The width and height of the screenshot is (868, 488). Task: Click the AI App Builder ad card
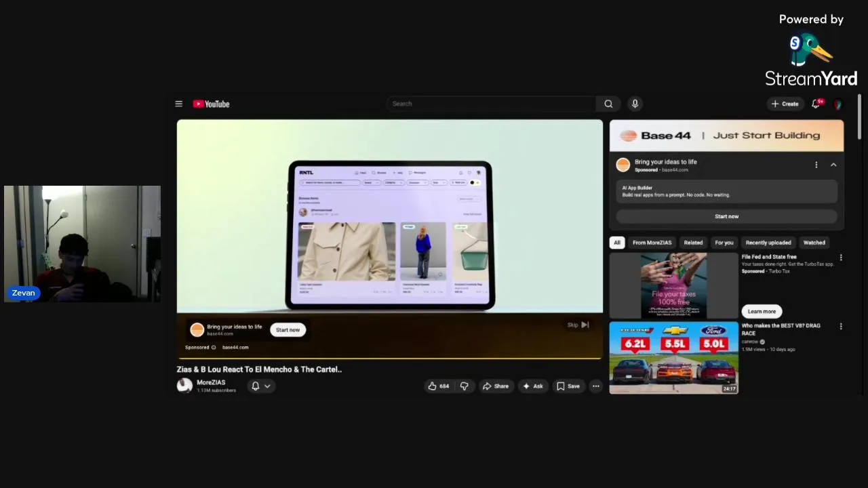tap(726, 191)
